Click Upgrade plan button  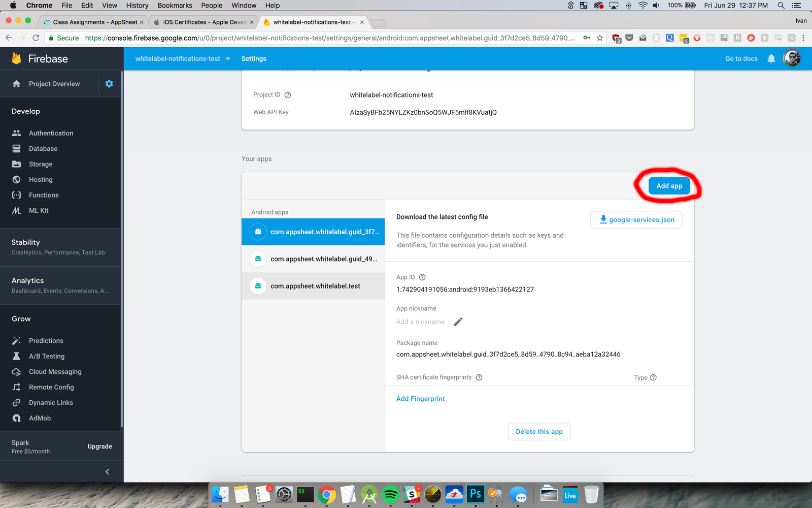[x=99, y=447]
